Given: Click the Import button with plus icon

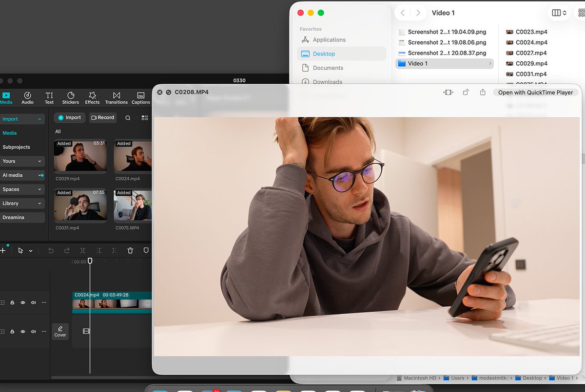Looking at the screenshot, I should (70, 117).
